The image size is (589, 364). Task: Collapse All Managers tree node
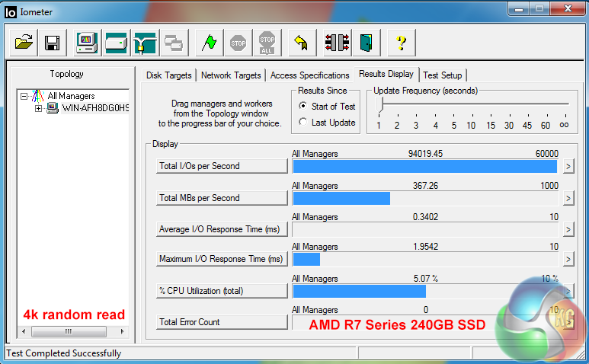(24, 97)
